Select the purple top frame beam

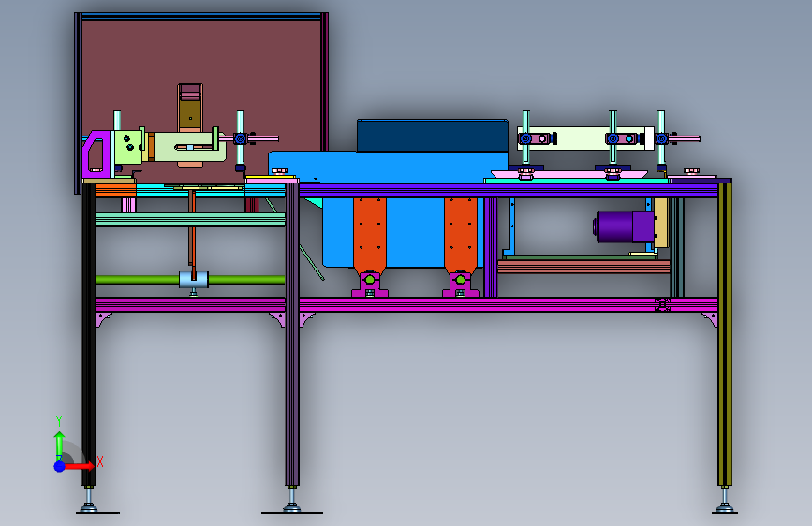pyautogui.click(x=508, y=190)
